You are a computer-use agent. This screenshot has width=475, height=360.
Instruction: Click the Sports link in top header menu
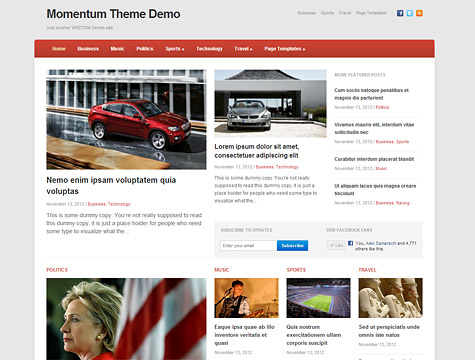(327, 13)
